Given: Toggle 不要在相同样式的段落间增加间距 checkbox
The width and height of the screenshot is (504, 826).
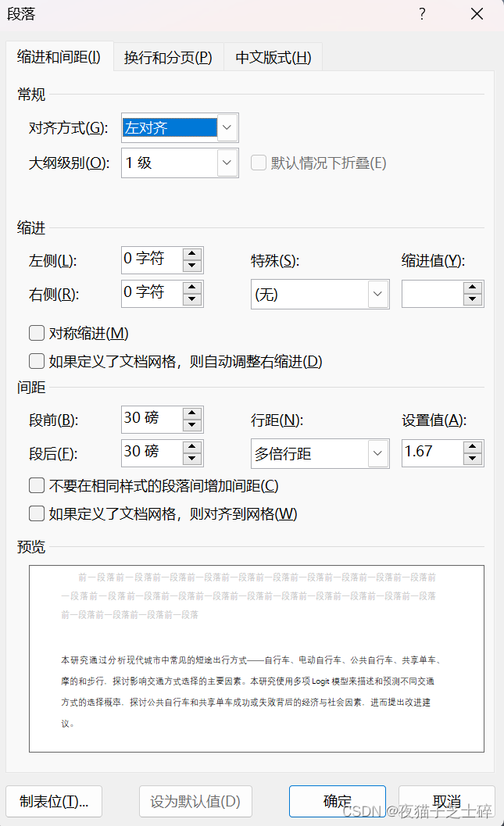Looking at the screenshot, I should coord(37,485).
